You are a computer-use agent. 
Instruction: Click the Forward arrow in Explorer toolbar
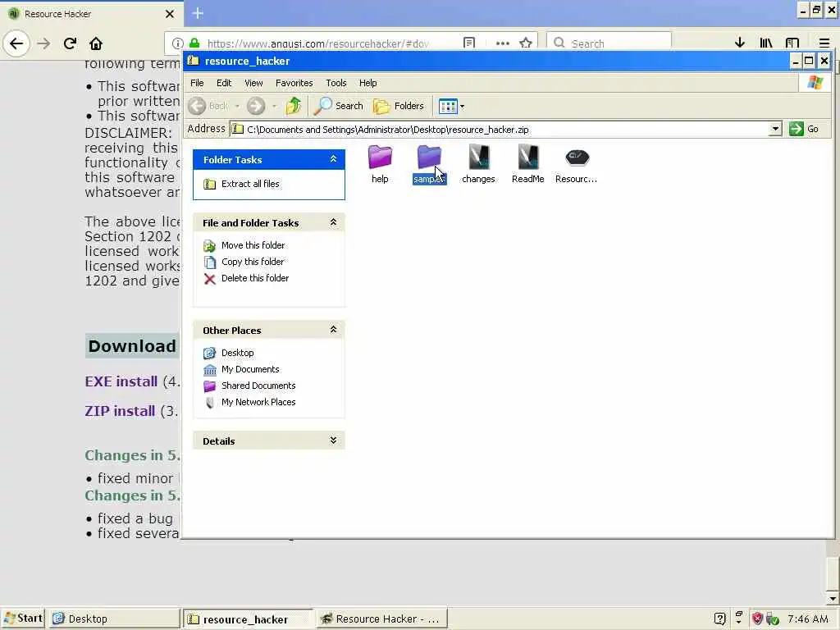coord(256,106)
